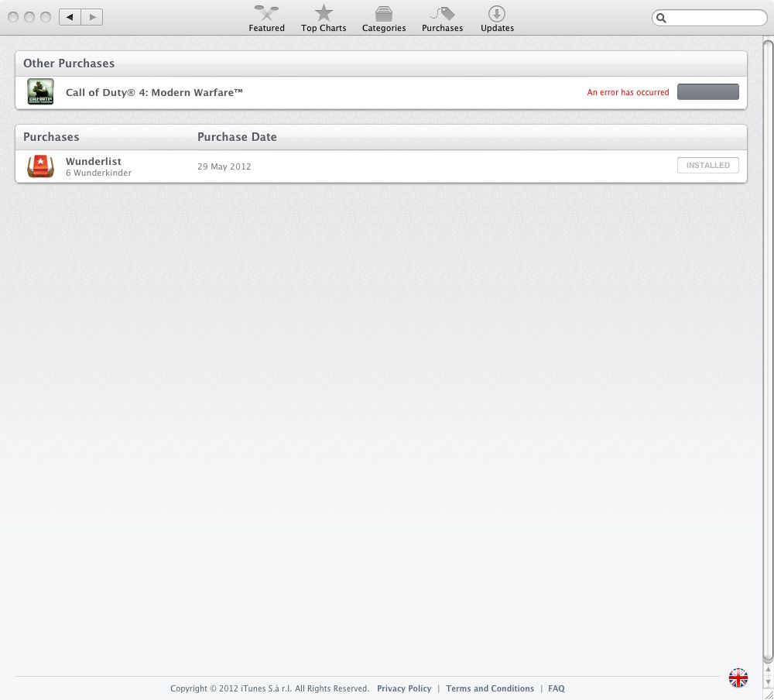Go forward using the right arrow

[x=92, y=17]
